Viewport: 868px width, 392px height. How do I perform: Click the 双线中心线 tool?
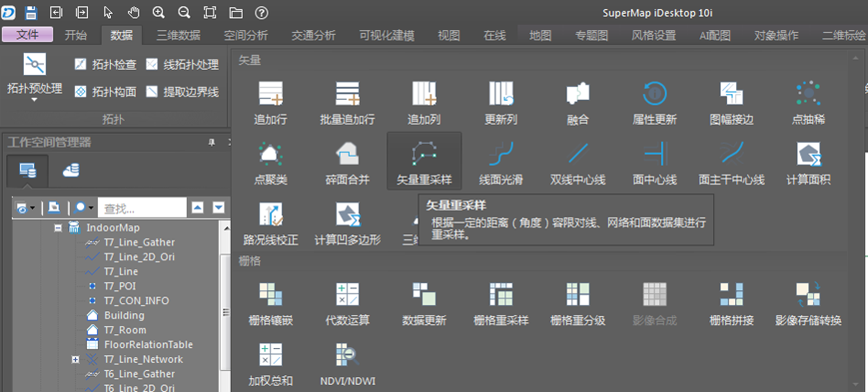click(578, 163)
